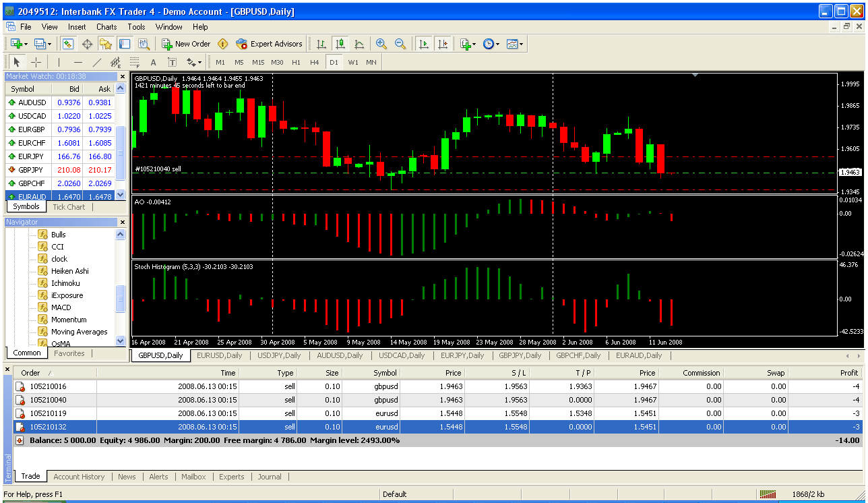Click the Market Watch scrollbar down arrow
Image resolution: width=868 pixels, height=503 pixels.
121,195
